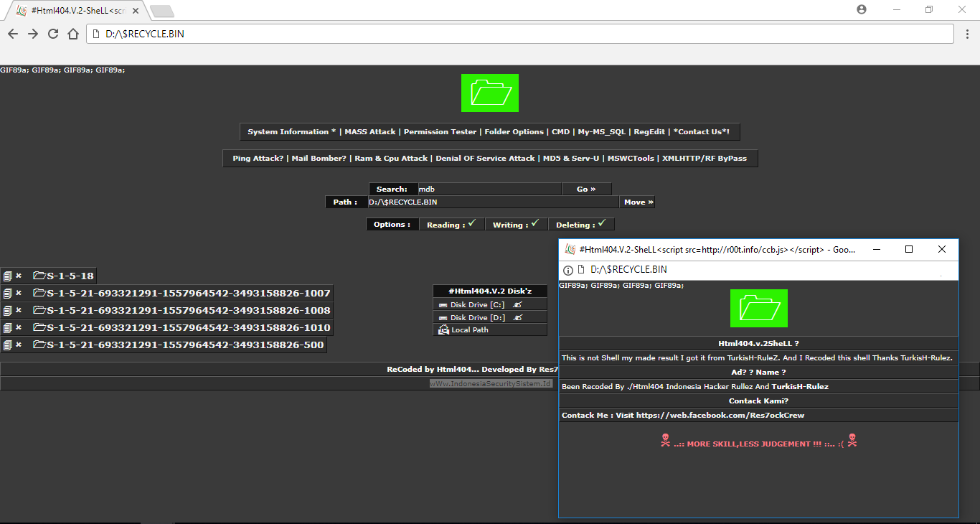Click the Writing permission checkmark

click(x=535, y=223)
